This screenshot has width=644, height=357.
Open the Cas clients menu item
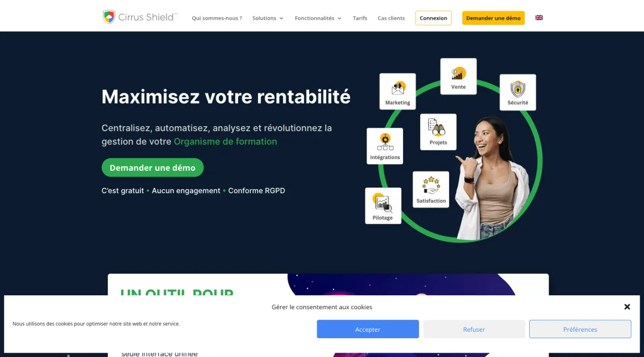tap(391, 18)
